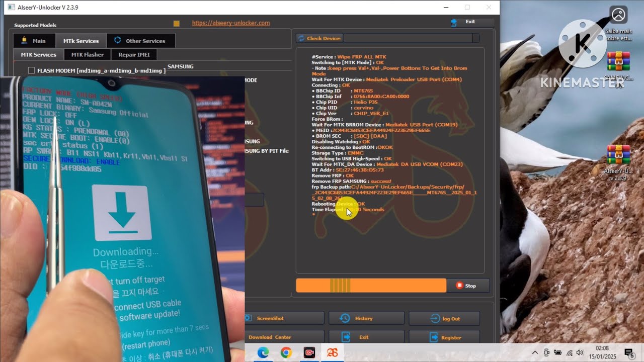Click the log Out button
Image resolution: width=644 pixels, height=362 pixels.
(x=444, y=318)
